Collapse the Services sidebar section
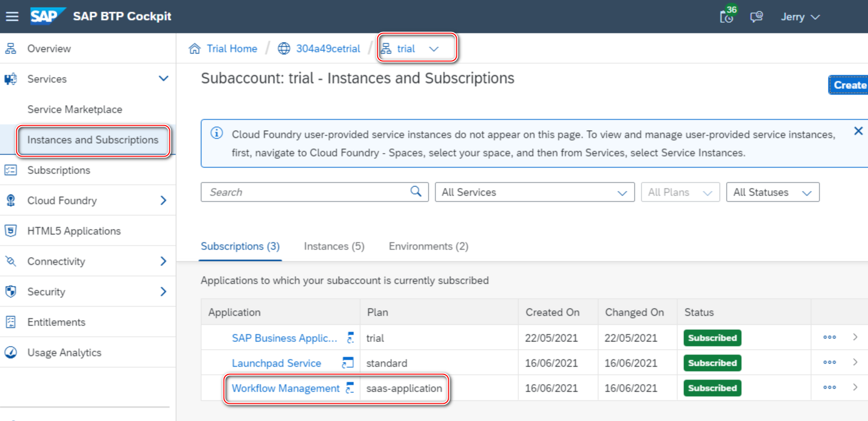The width and height of the screenshot is (868, 421). 163,79
